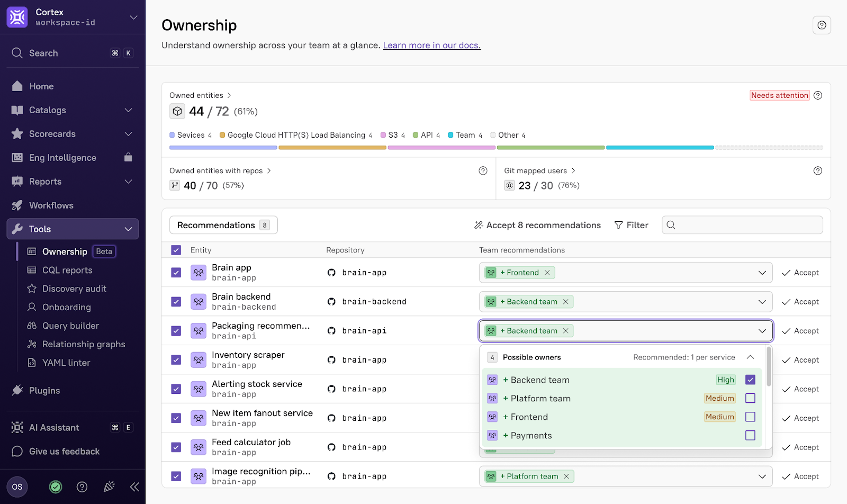Click the green status checkmark icon
This screenshot has height=504, width=847.
56,487
